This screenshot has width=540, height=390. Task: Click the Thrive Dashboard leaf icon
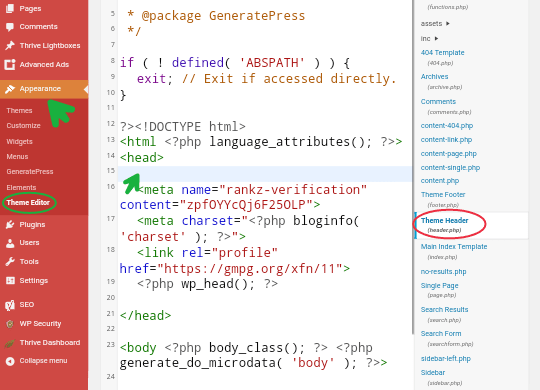(10, 343)
